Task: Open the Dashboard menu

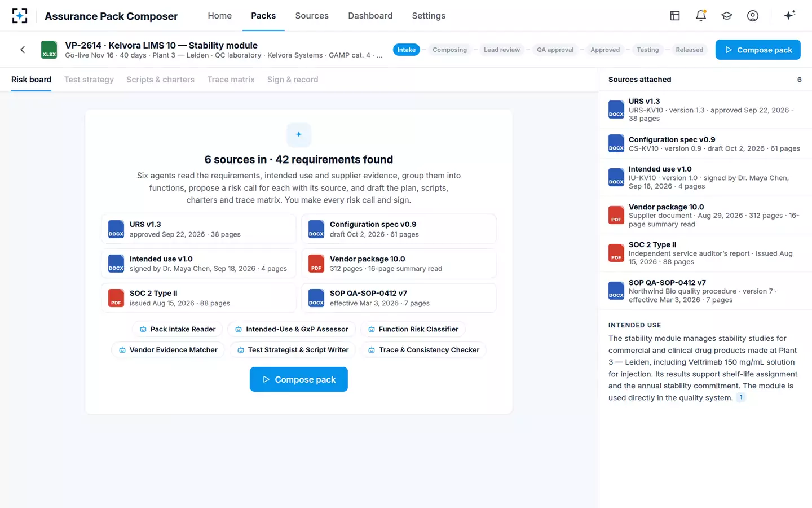Action: tap(370, 16)
